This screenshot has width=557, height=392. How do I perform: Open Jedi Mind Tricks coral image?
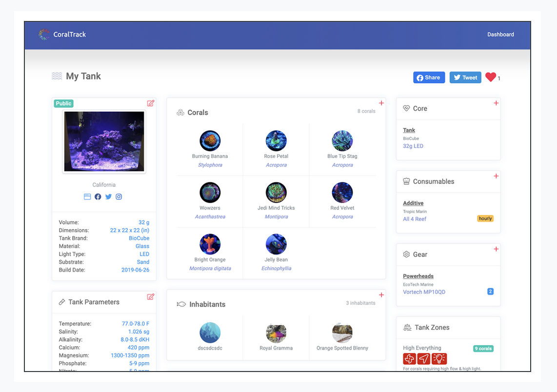(x=276, y=193)
